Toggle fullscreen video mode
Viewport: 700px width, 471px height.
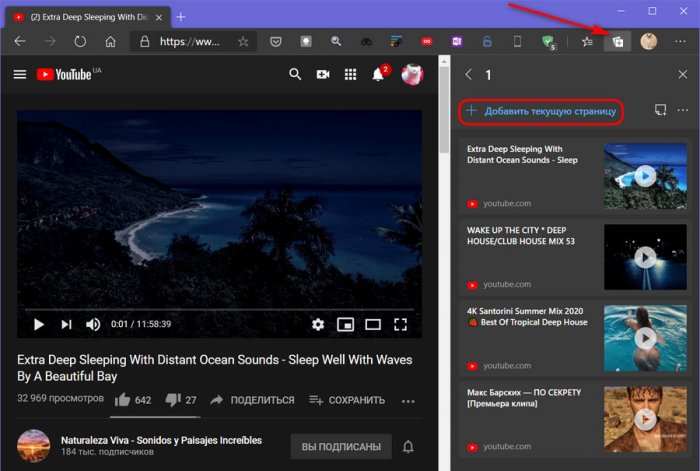coord(400,324)
